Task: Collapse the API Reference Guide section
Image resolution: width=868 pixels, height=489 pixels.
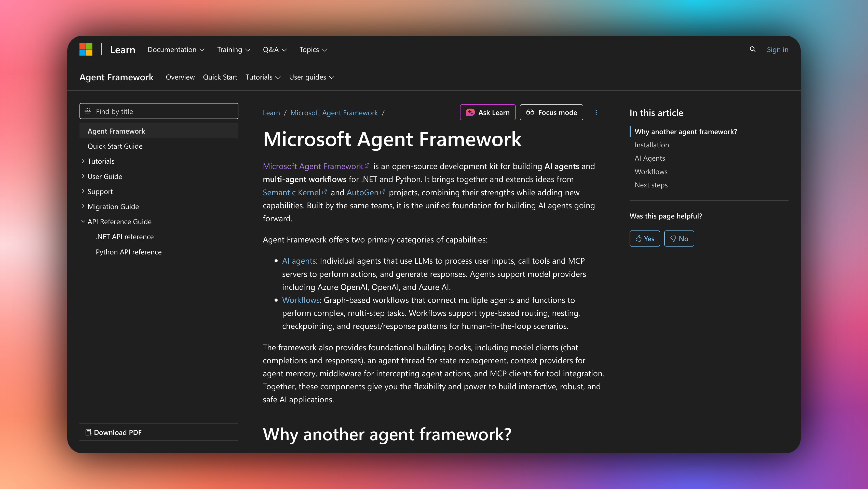Action: click(x=84, y=221)
